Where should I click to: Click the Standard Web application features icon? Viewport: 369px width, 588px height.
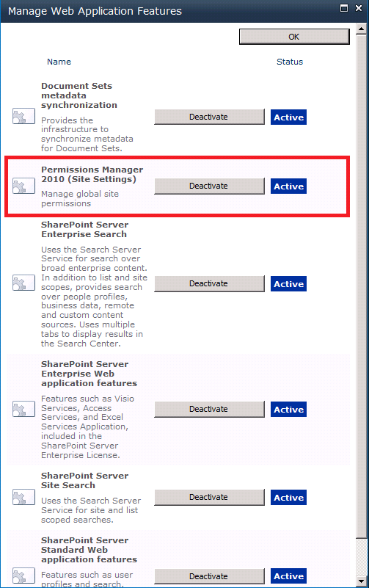tap(23, 576)
